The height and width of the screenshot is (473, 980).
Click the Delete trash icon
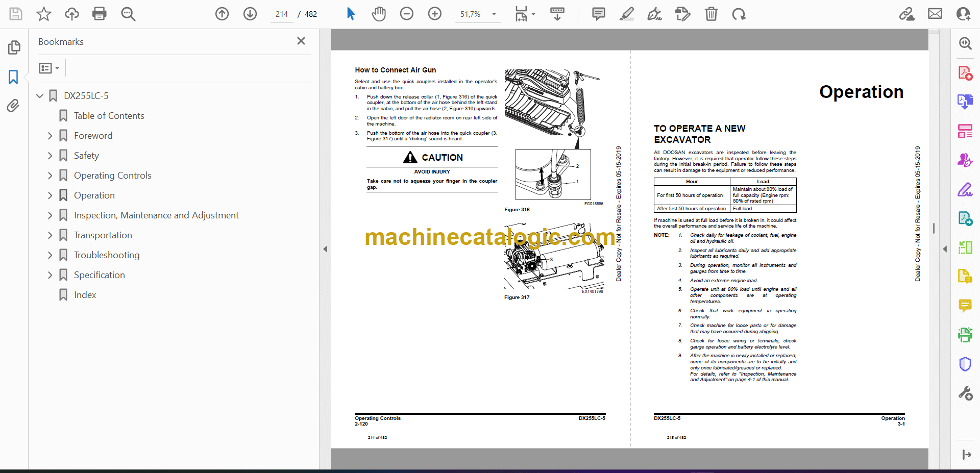coord(710,14)
